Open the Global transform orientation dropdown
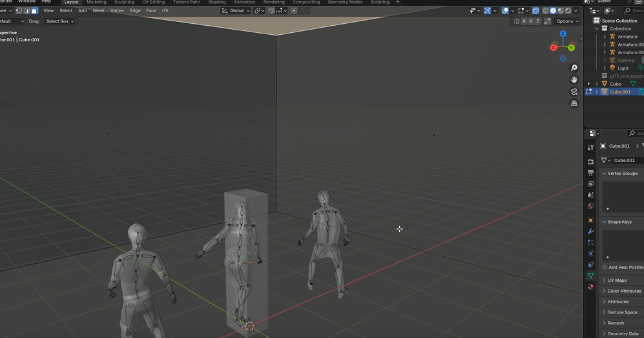This screenshot has width=644, height=338. pos(236,10)
